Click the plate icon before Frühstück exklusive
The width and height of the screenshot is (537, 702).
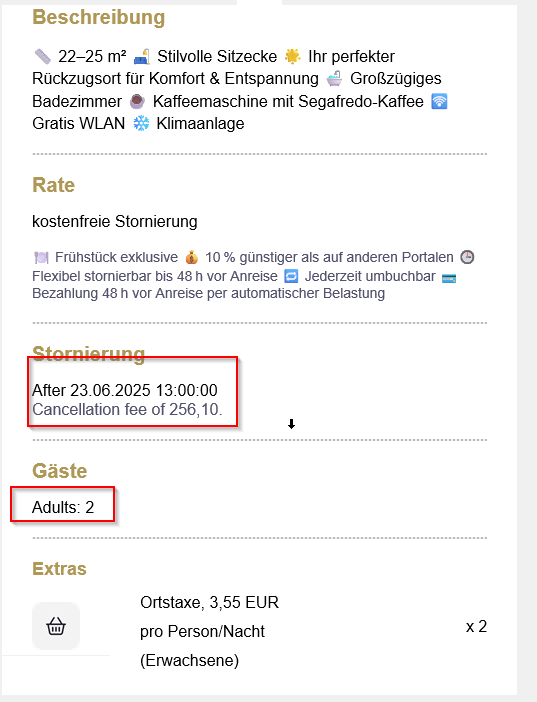coord(41,257)
